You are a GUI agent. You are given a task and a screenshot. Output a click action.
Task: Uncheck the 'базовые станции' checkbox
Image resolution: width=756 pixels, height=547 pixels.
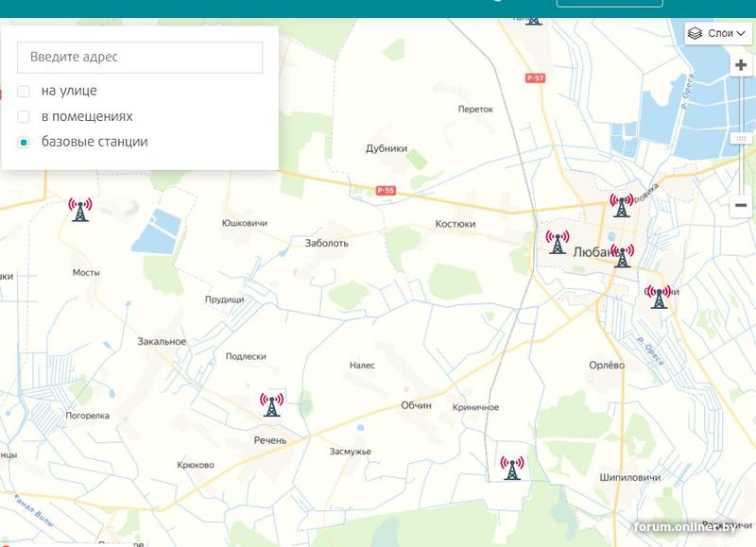(24, 143)
